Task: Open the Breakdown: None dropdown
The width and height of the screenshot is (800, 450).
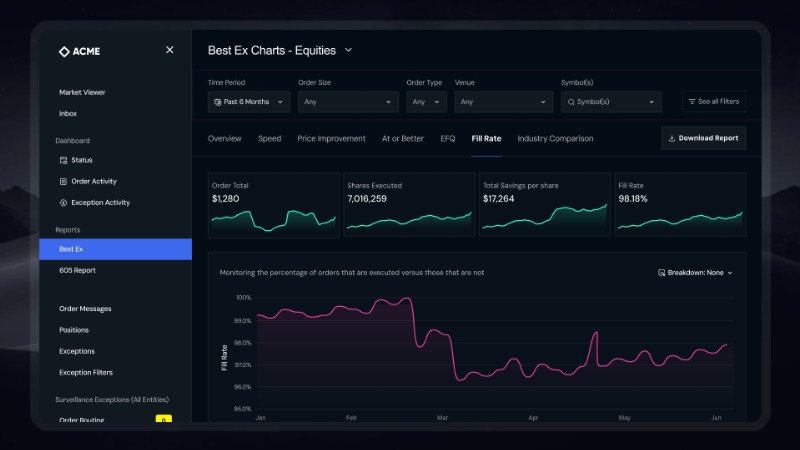Action: click(695, 273)
